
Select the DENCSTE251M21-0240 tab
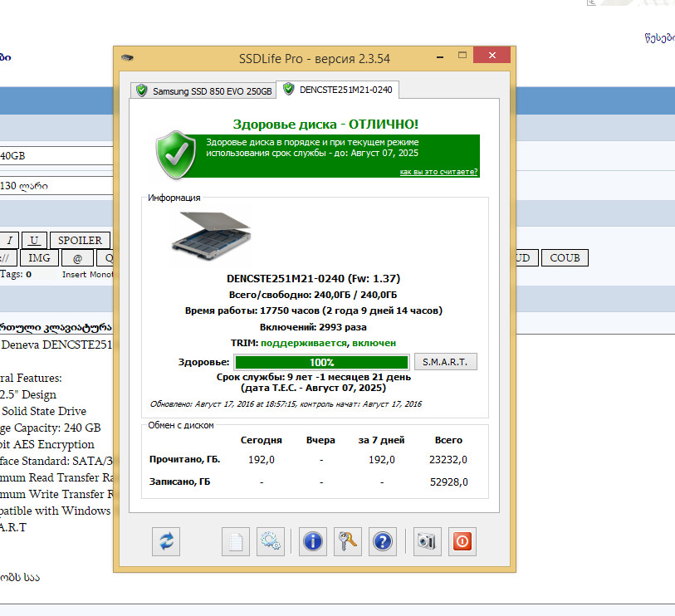(x=337, y=90)
